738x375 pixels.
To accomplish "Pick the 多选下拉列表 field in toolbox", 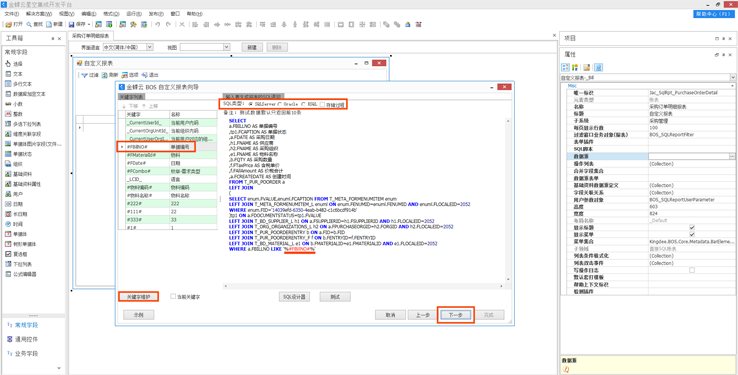I will pos(23,124).
